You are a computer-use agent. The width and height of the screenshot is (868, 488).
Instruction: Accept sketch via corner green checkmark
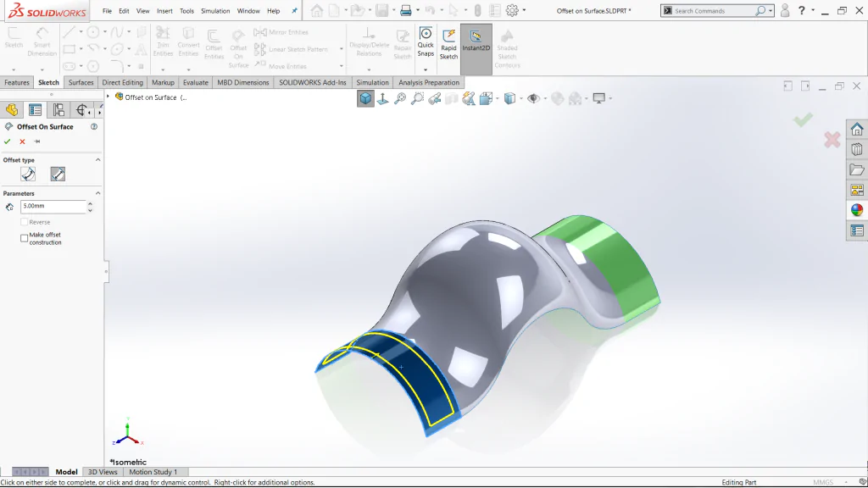click(803, 119)
